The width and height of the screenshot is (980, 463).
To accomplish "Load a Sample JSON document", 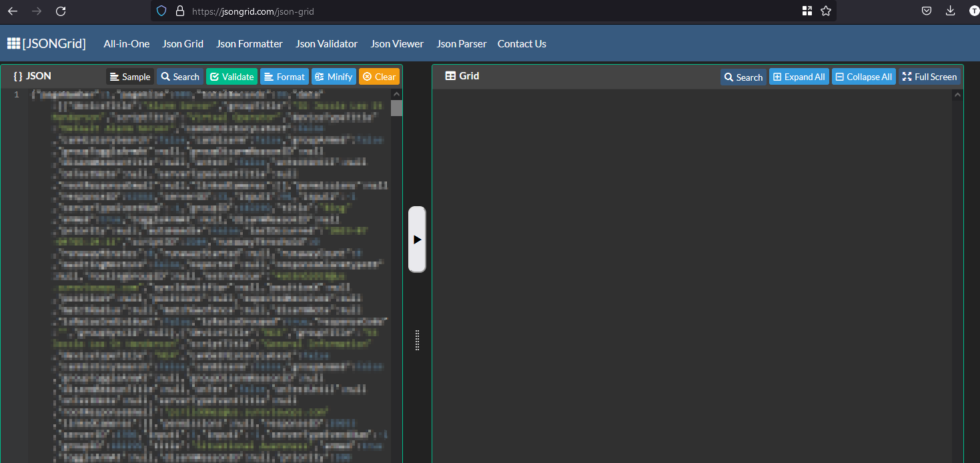I will (129, 76).
